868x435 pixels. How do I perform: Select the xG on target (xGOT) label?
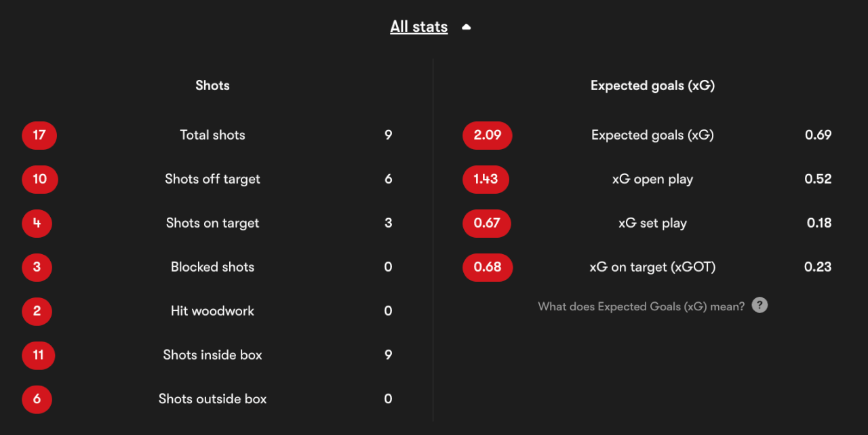(x=652, y=267)
